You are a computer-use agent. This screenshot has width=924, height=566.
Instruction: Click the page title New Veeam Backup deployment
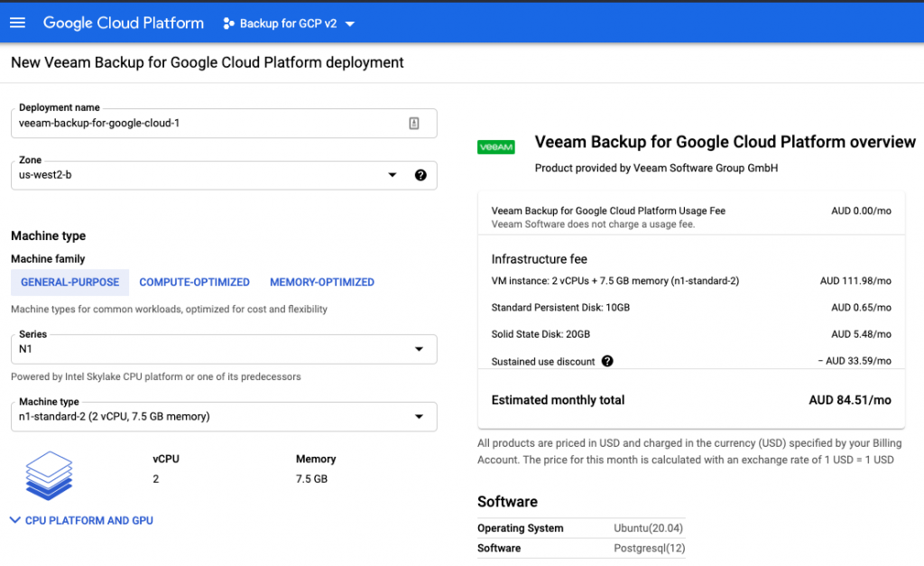(x=208, y=62)
